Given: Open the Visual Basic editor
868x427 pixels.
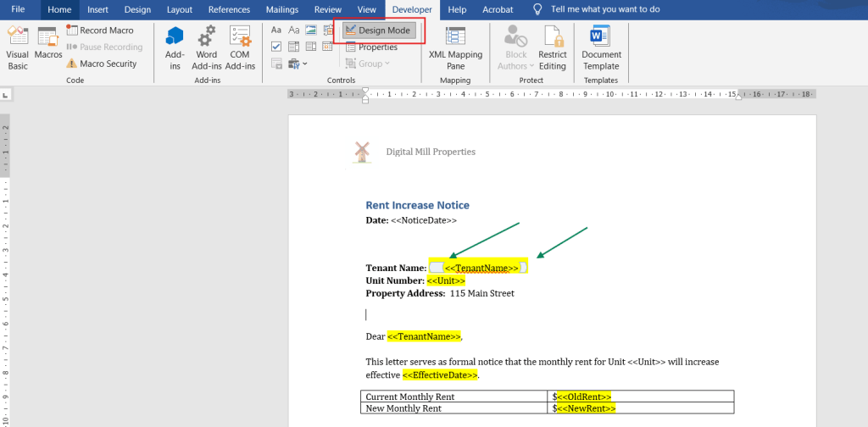Looking at the screenshot, I should coord(18,48).
